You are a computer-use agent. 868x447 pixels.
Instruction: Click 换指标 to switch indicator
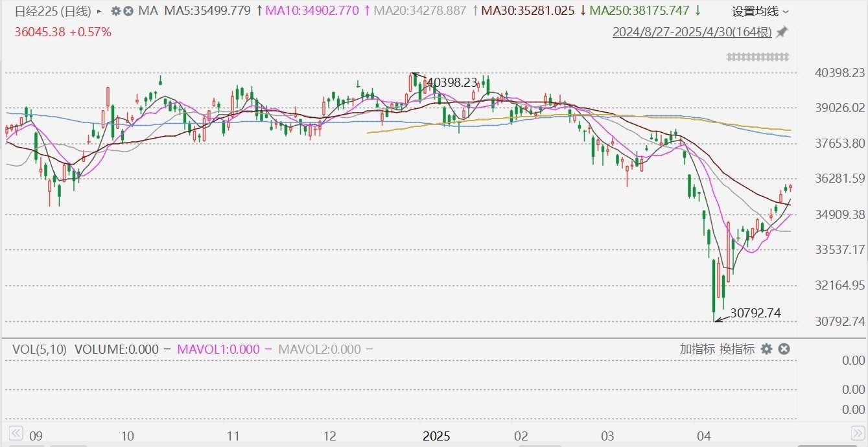pos(737,349)
